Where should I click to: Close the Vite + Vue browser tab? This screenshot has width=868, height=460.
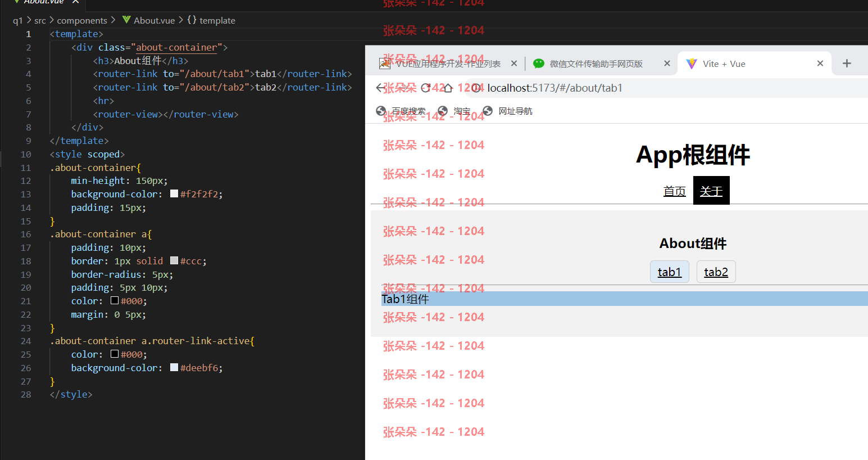click(x=820, y=64)
